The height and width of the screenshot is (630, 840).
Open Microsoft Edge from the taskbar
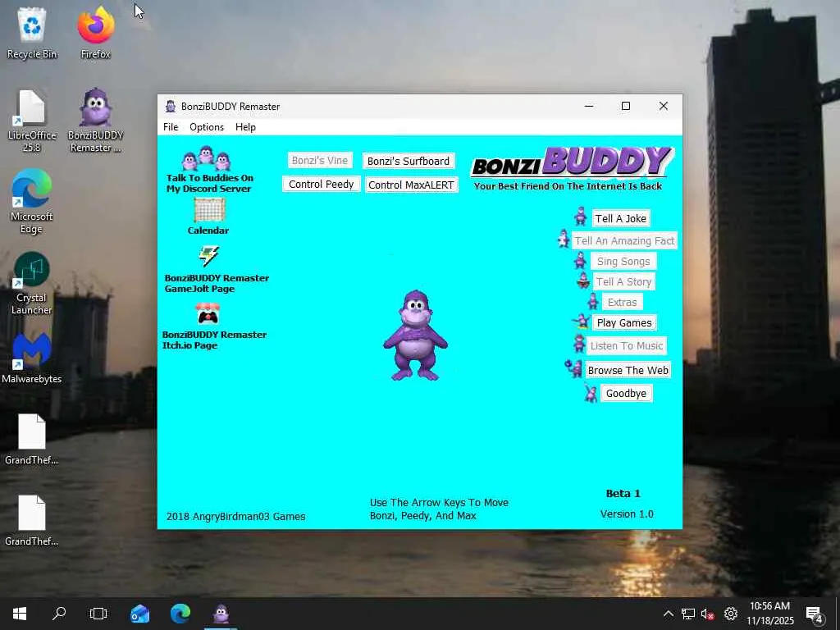point(180,614)
